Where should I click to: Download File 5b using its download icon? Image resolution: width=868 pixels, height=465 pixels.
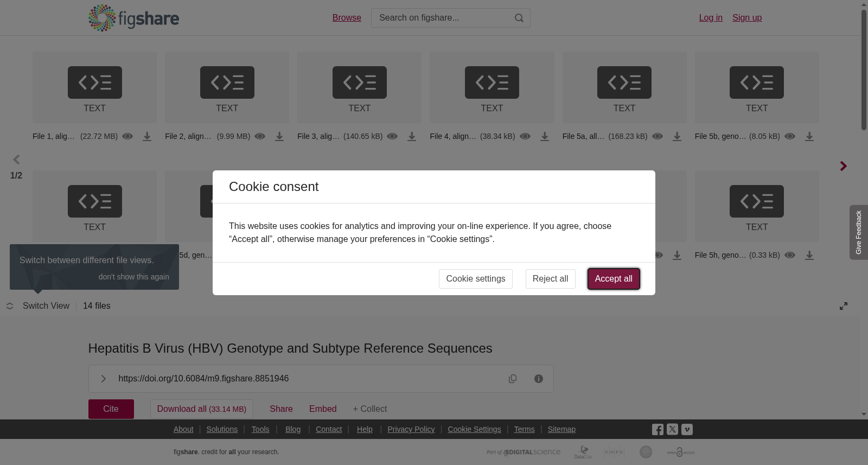click(x=809, y=137)
